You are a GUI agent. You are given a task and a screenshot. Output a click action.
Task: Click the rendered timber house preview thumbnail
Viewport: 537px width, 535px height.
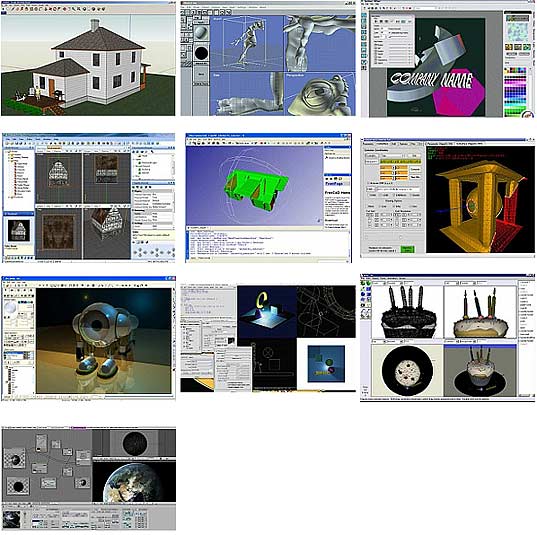coord(18,231)
